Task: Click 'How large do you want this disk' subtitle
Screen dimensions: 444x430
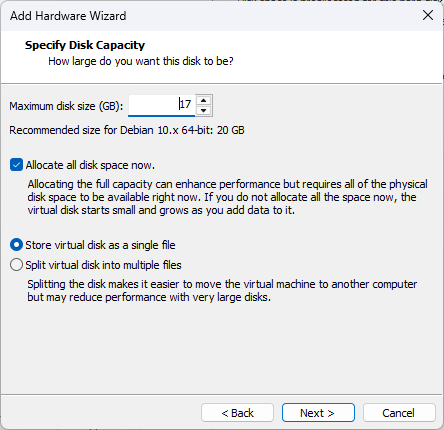Action: point(141,61)
